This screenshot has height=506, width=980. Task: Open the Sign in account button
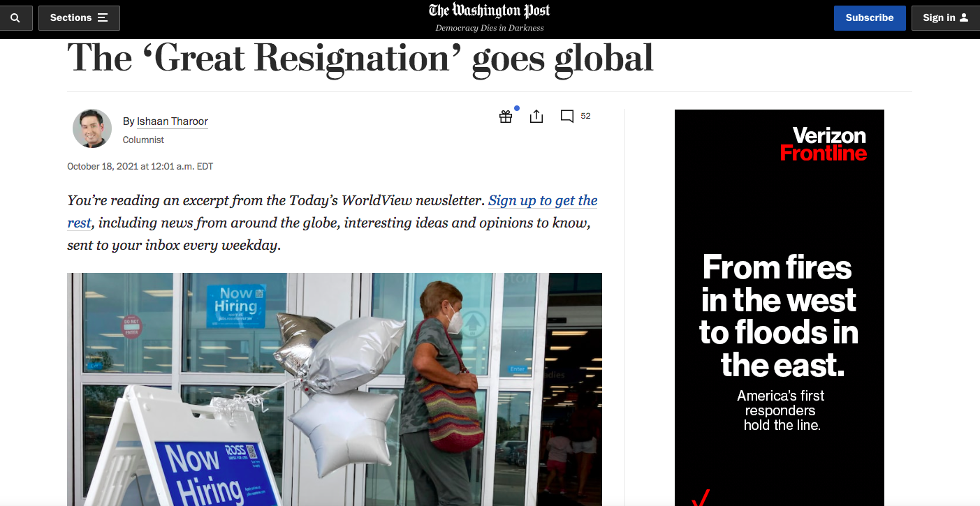(945, 18)
